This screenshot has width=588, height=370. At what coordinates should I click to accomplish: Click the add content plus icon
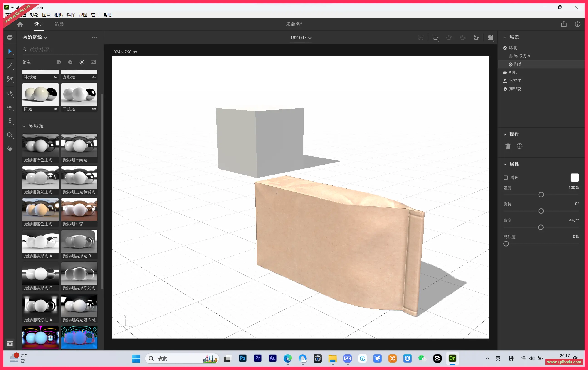(10, 37)
